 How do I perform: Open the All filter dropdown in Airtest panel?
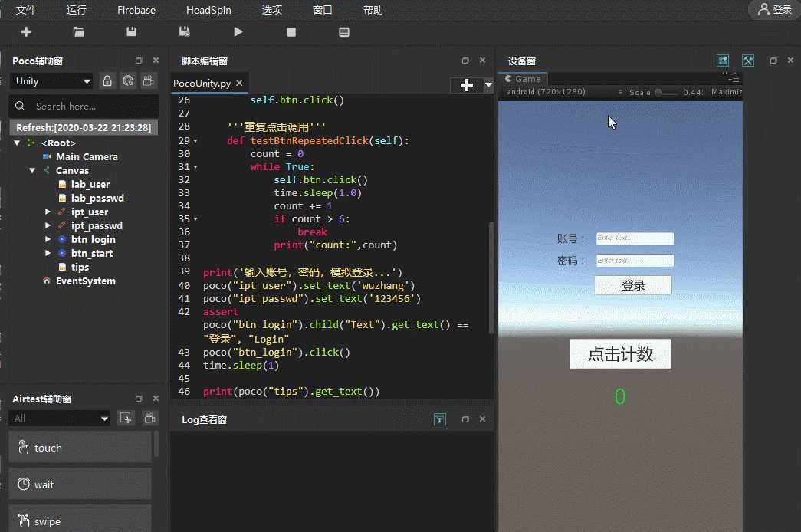coord(61,419)
